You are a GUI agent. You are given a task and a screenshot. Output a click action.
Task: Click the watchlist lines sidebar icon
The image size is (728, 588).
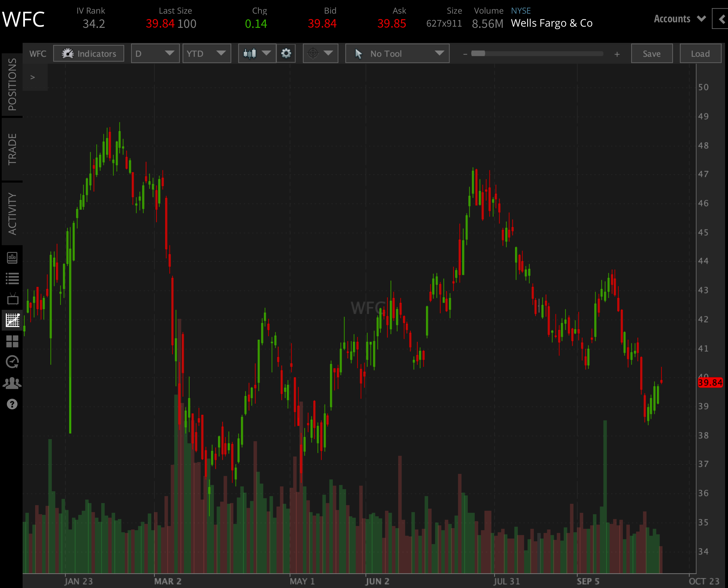tap(12, 278)
